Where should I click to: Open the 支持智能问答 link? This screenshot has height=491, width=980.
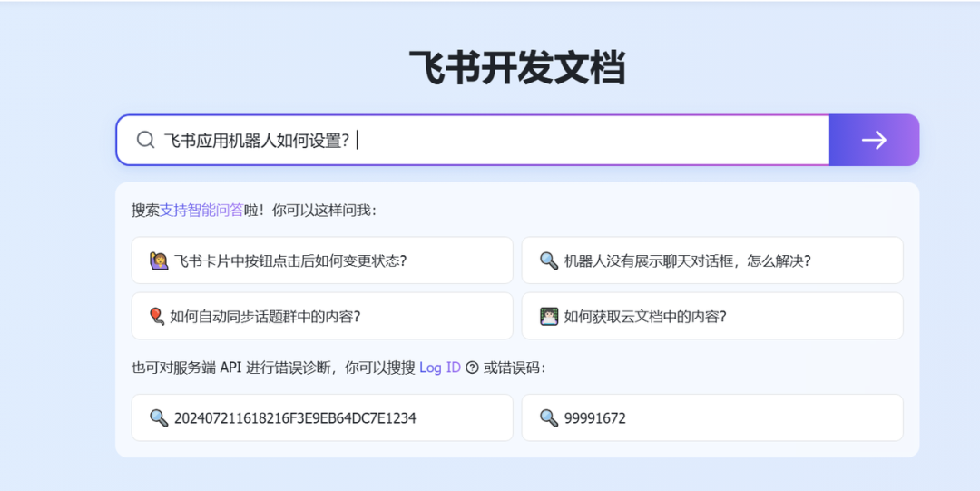point(201,211)
